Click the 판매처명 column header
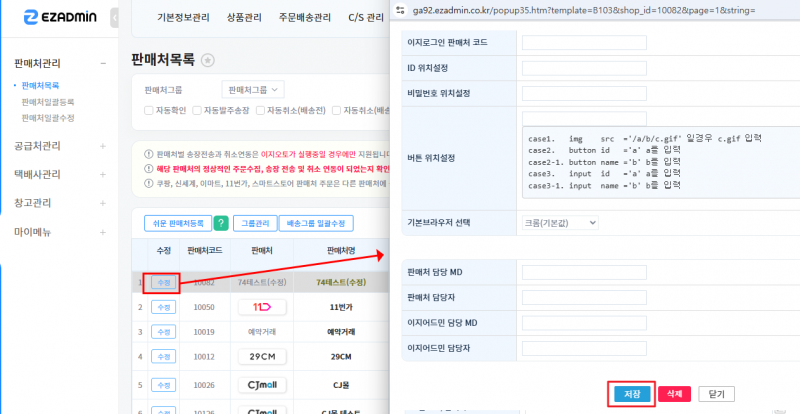The height and width of the screenshot is (414, 800). [x=341, y=250]
